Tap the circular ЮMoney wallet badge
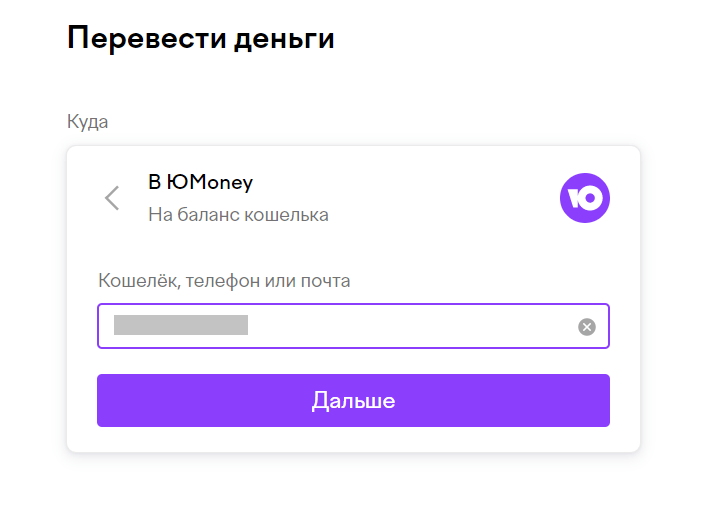The width and height of the screenshot is (706, 515). click(584, 198)
